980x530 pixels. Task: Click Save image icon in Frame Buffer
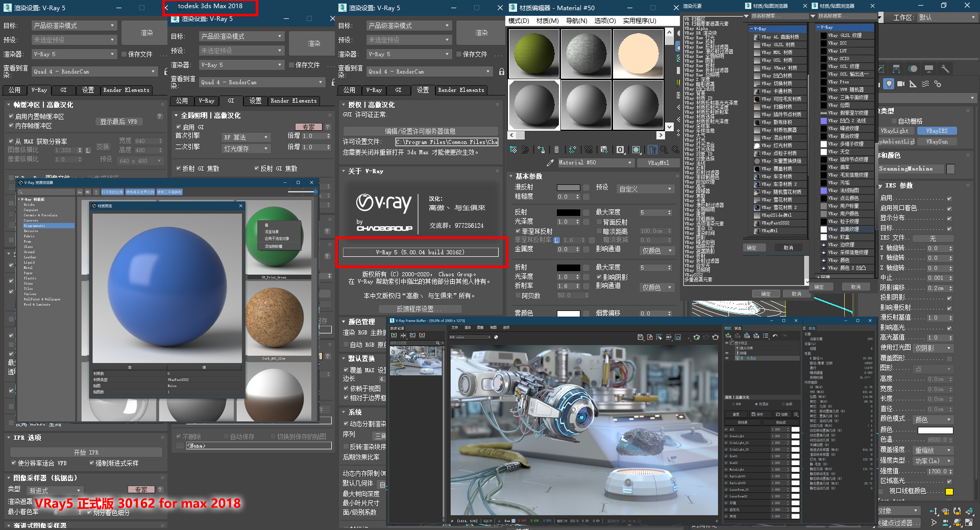[640, 337]
